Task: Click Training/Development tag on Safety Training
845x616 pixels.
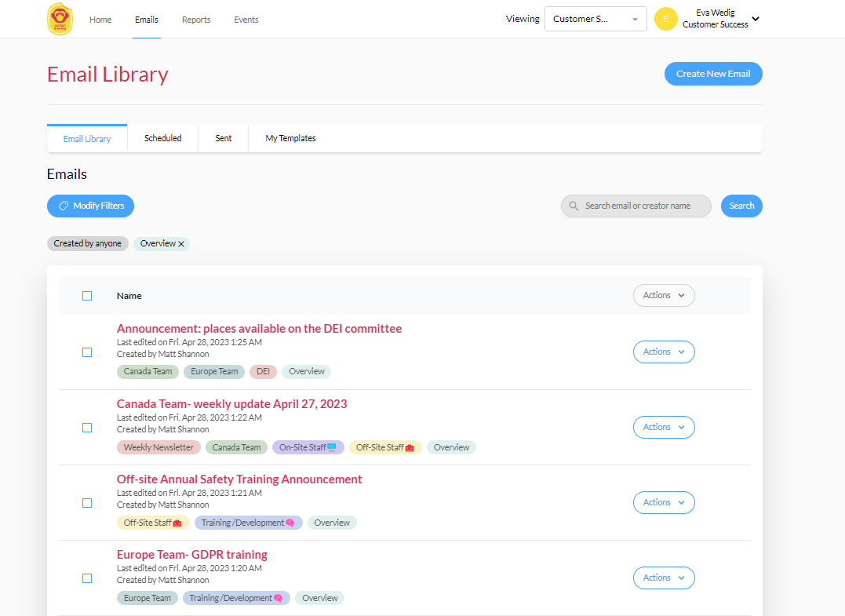Action: pyautogui.click(x=248, y=523)
